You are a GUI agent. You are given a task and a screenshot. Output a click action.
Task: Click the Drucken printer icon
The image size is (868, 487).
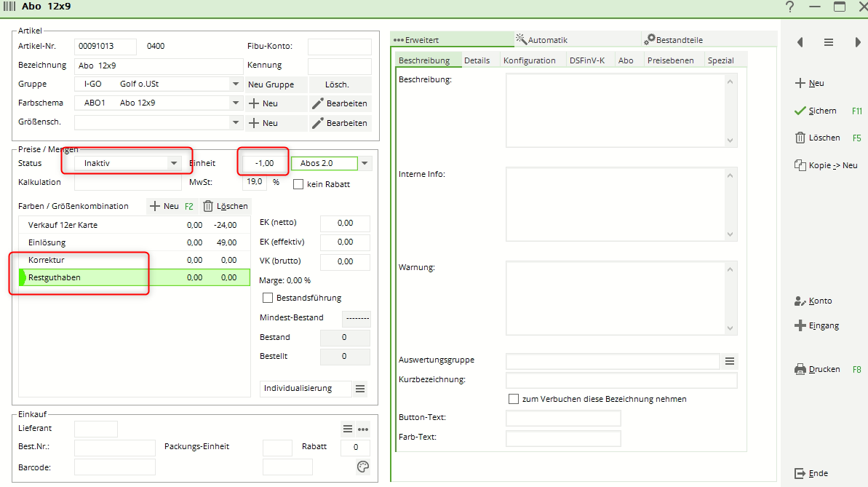800,369
